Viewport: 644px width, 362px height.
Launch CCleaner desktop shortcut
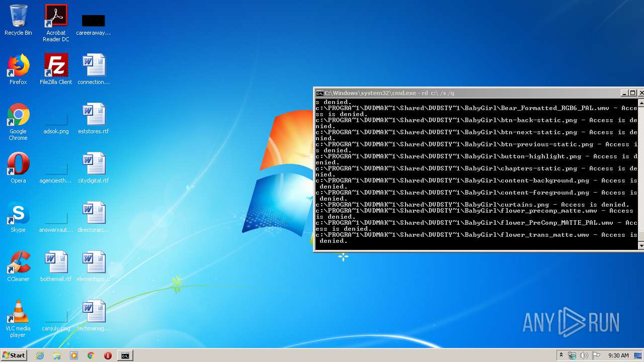click(18, 267)
